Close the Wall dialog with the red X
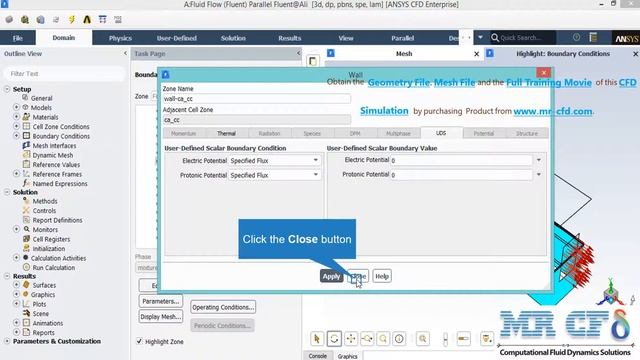The height and width of the screenshot is (360, 640). point(543,73)
